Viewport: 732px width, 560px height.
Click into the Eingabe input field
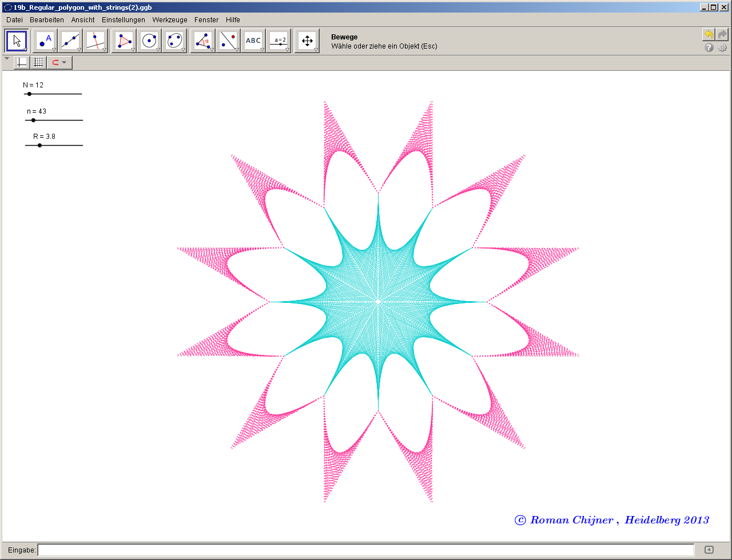tap(366, 550)
